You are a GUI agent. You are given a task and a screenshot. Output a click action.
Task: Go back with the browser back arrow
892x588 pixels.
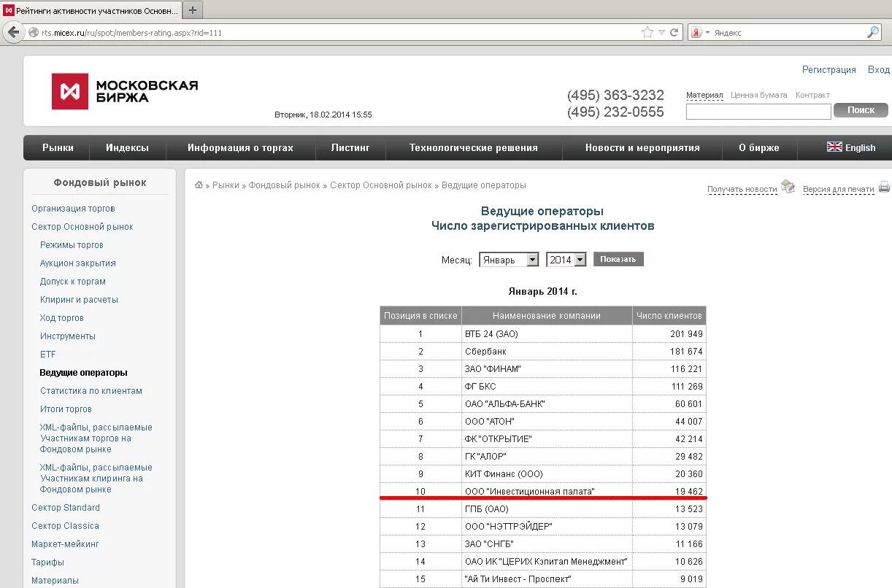[13, 32]
